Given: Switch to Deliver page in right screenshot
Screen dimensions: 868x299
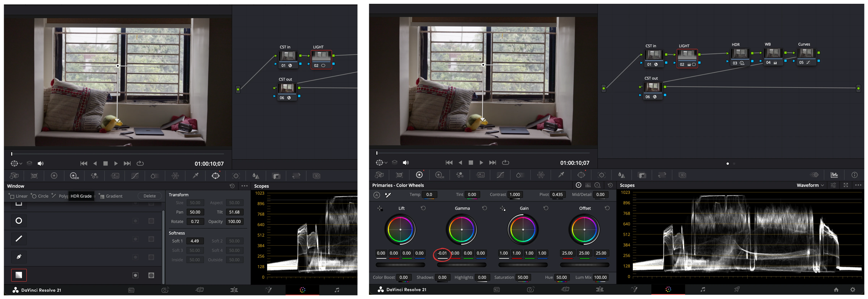Looking at the screenshot, I should (737, 289).
